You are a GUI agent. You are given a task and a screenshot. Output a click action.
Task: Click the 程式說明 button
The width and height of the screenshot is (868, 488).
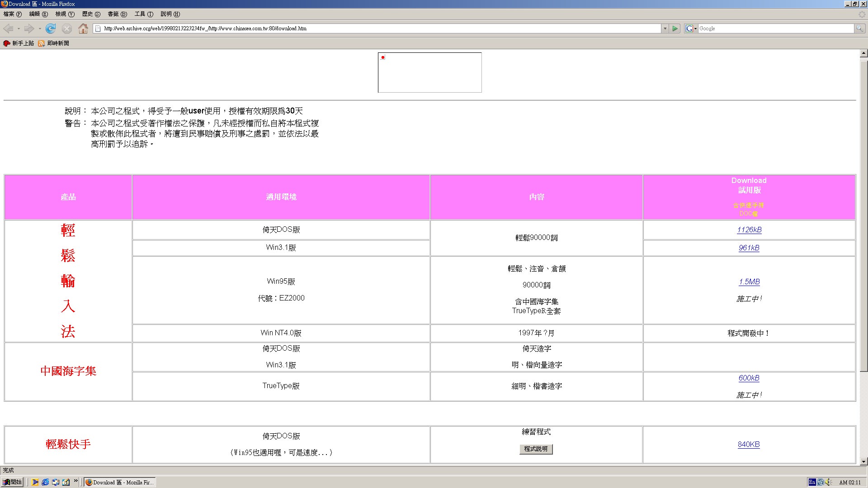[536, 449]
